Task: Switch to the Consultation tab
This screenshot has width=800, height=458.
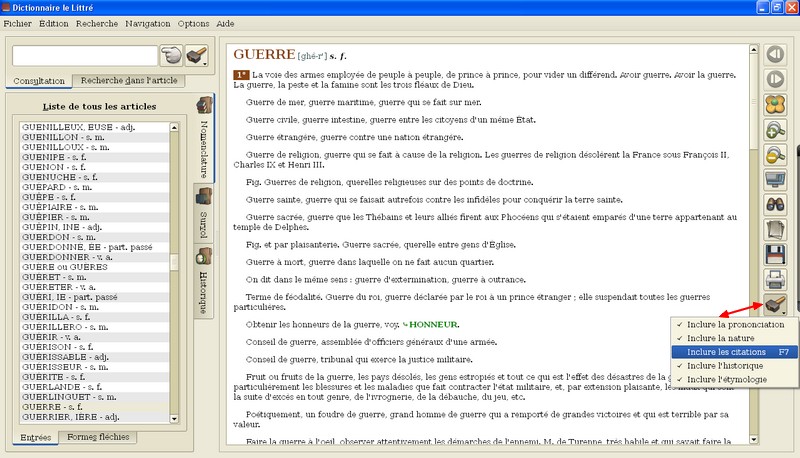Action: (39, 81)
